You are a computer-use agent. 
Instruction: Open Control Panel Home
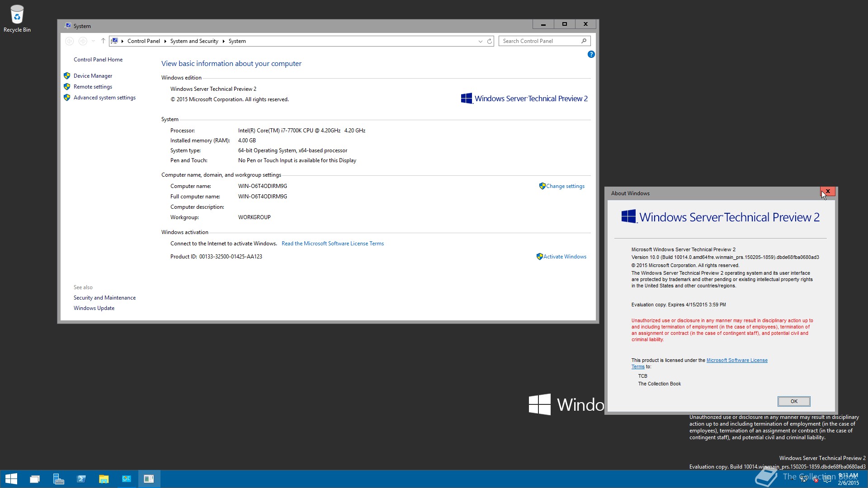pos(98,60)
